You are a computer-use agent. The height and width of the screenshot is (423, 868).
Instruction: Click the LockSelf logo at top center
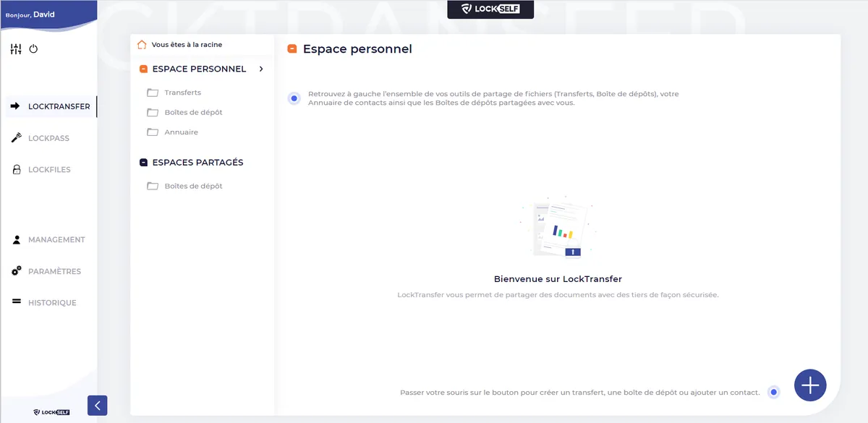[x=490, y=9]
